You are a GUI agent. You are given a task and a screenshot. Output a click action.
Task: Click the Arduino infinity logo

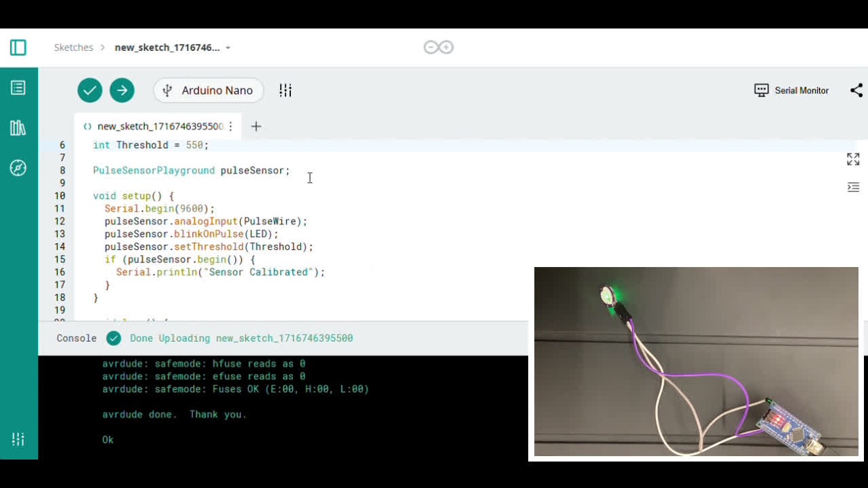tap(438, 48)
